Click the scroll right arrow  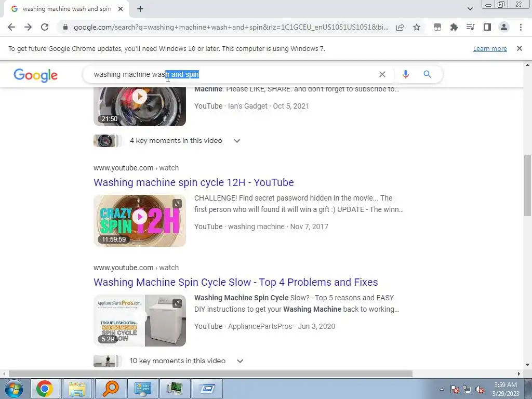click(x=519, y=374)
